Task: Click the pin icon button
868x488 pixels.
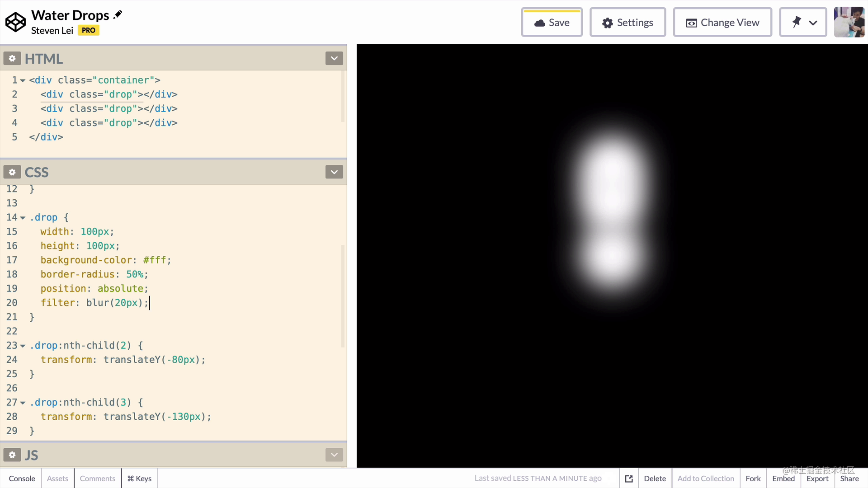Action: tap(797, 22)
